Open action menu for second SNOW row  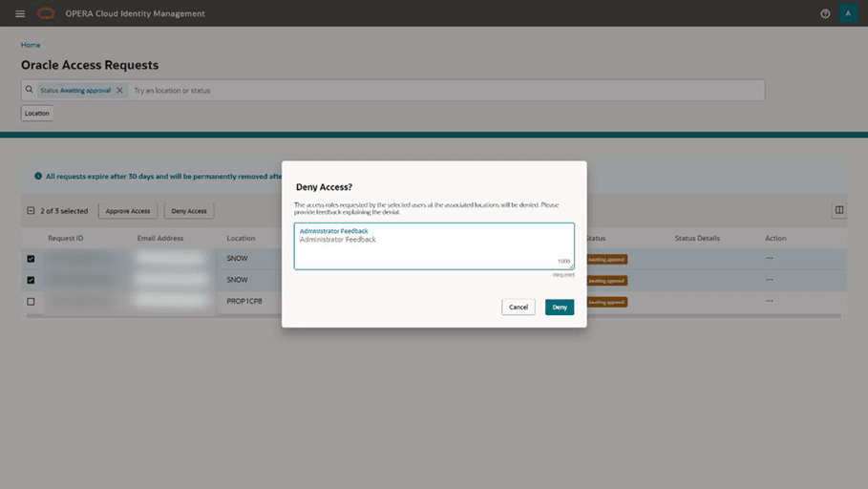click(x=769, y=280)
